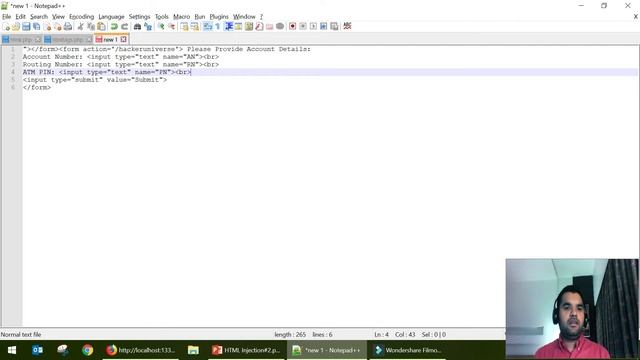
Task: Open the Run menu
Action: coord(200,17)
